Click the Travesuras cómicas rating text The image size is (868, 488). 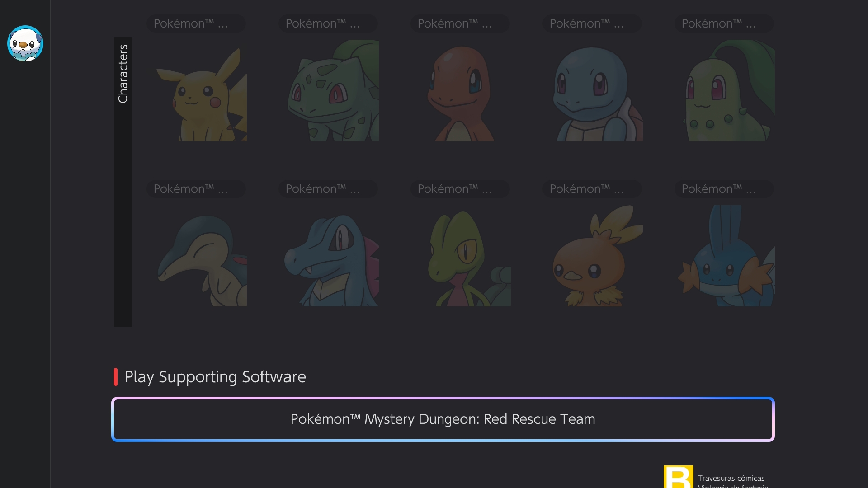tap(731, 478)
